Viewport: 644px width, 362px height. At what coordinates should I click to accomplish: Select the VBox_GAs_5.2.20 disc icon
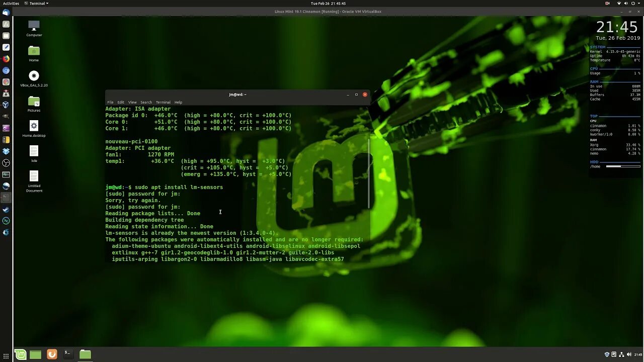34,78
